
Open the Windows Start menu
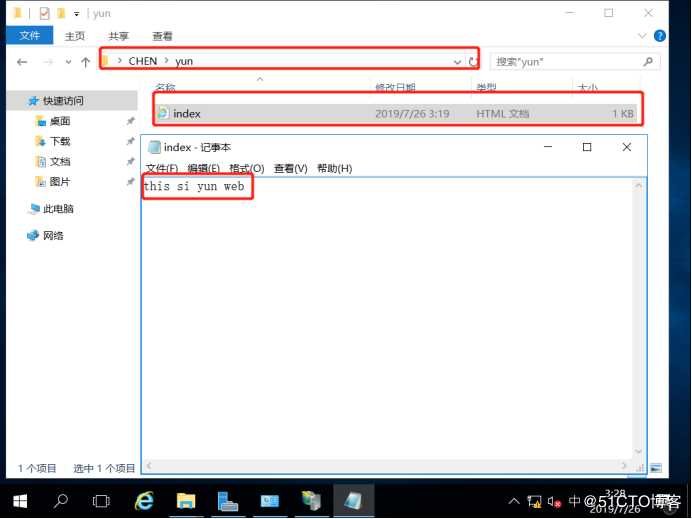(20, 501)
